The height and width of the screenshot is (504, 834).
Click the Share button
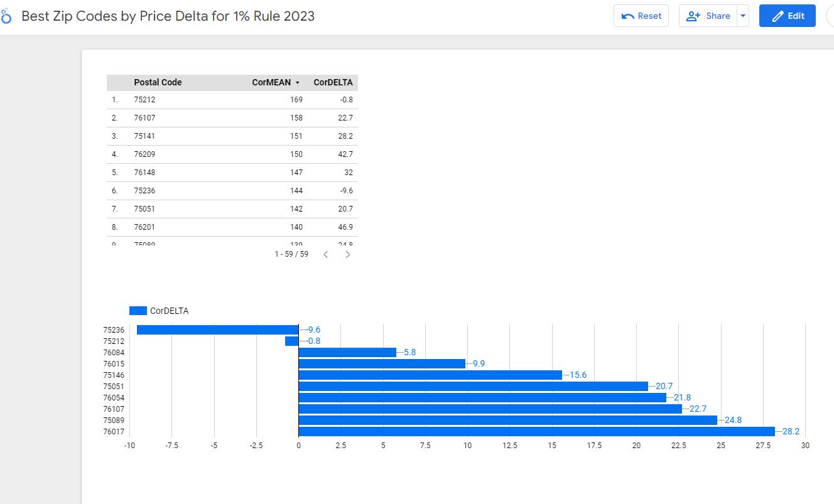click(x=708, y=16)
